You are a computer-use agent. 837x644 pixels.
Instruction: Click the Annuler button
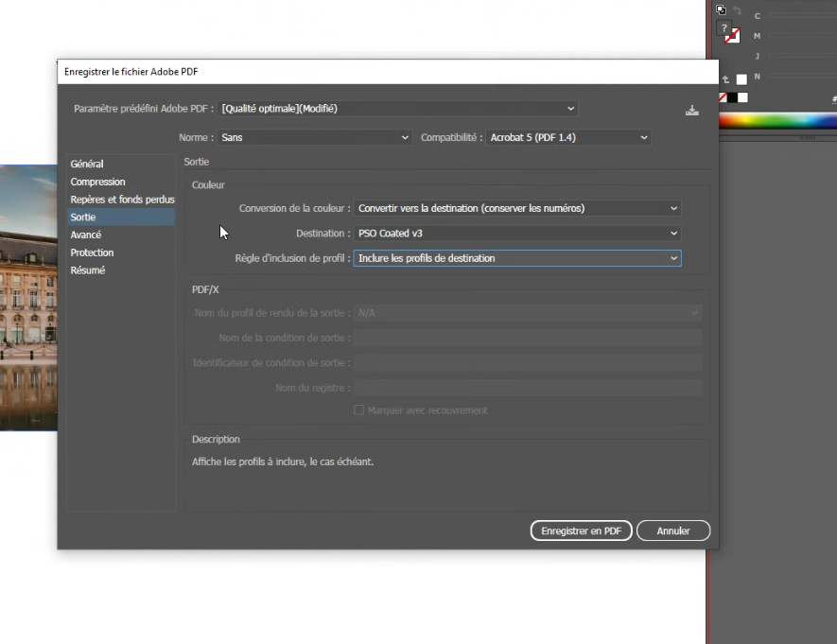[673, 531]
